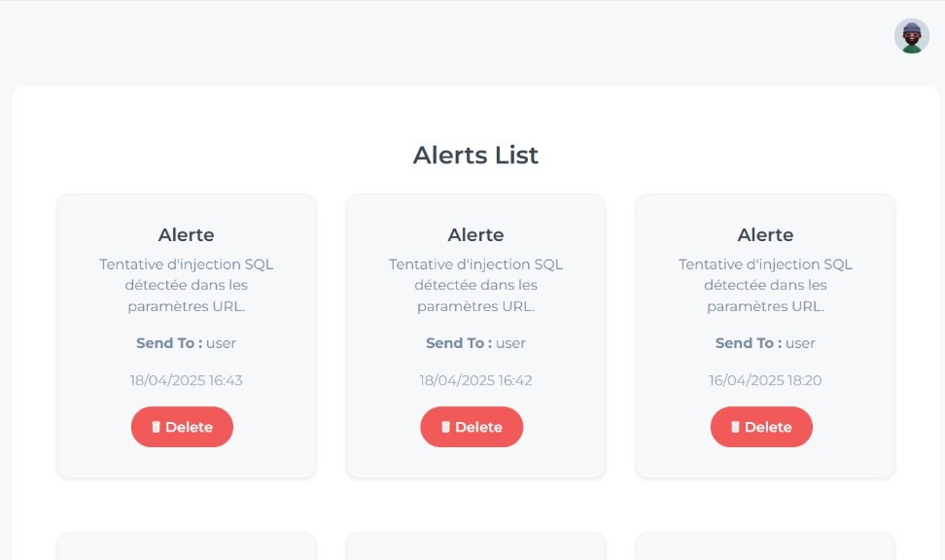Viewport: 945px width, 560px height.
Task: Select the Alerte title of the 16:43 card
Action: (x=186, y=234)
